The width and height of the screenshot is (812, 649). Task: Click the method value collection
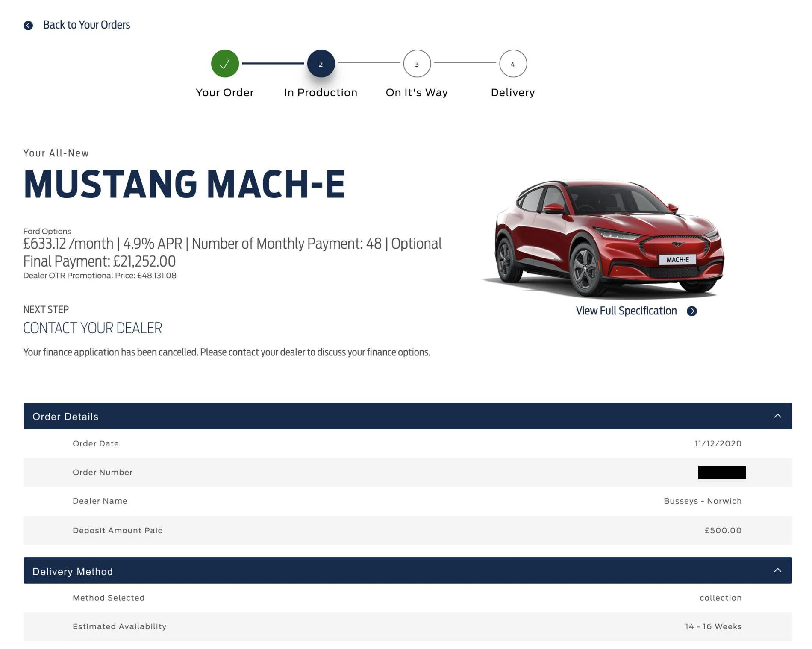coord(721,598)
